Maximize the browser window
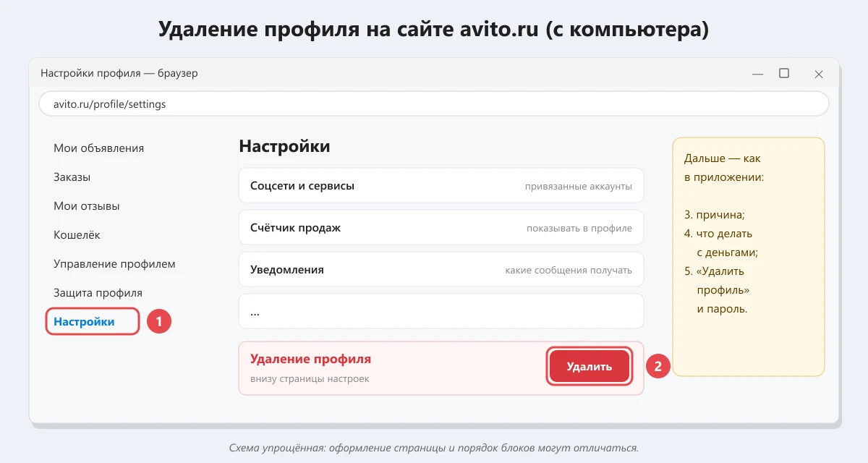The image size is (868, 463). (x=784, y=73)
